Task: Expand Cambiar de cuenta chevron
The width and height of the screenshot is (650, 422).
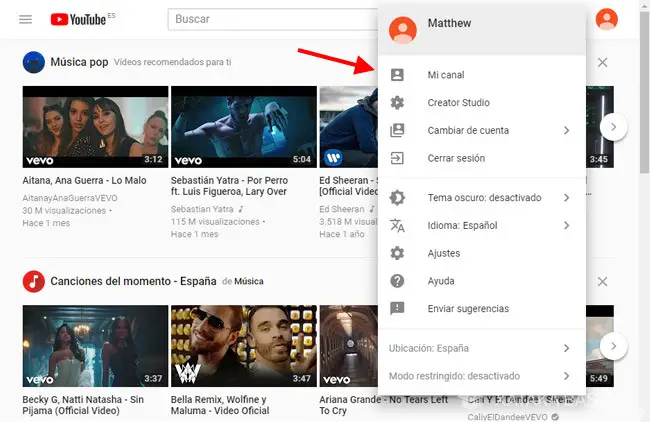Action: pos(567,131)
